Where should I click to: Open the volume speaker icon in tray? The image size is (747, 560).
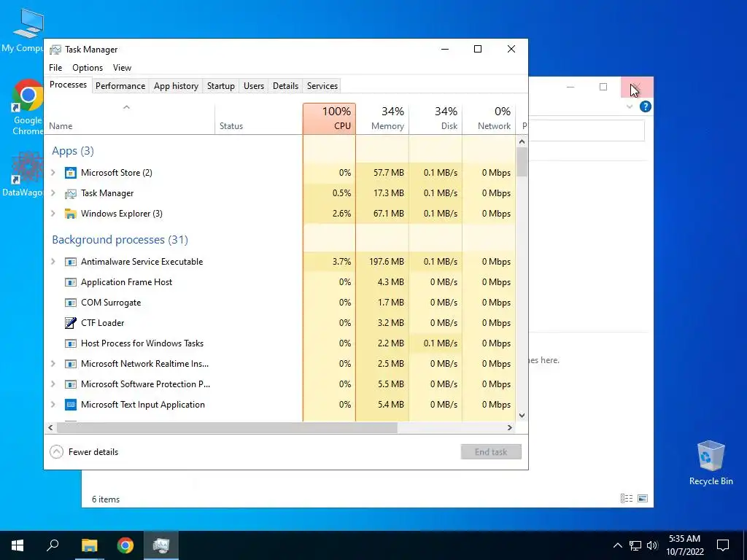pos(652,545)
